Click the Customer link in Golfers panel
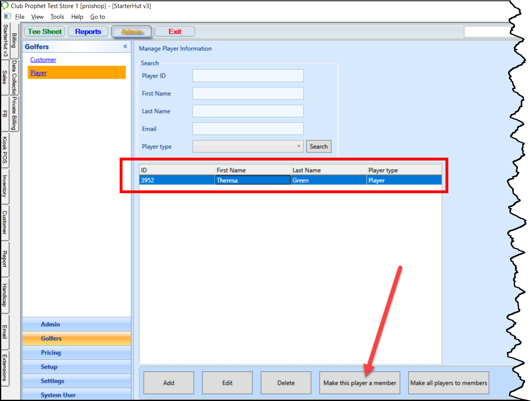 click(43, 60)
